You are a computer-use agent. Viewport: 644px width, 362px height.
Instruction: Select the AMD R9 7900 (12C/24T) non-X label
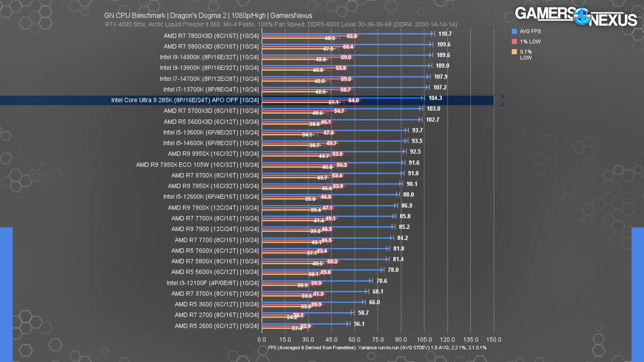(x=215, y=229)
